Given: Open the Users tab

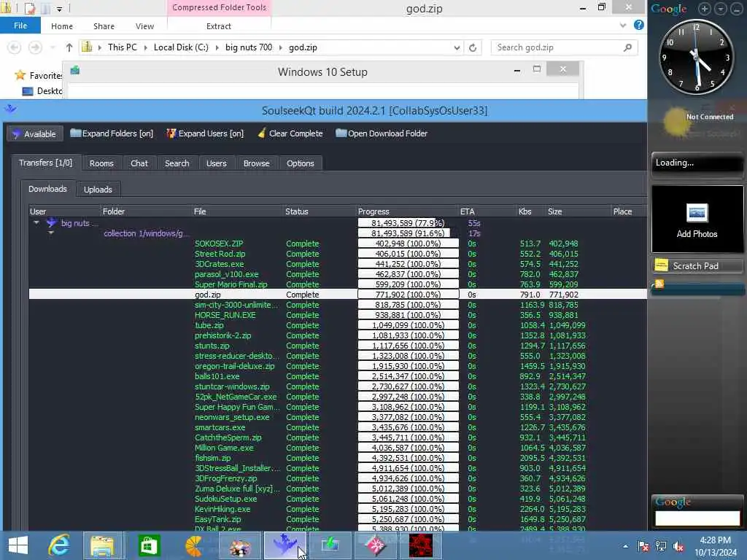Looking at the screenshot, I should pyautogui.click(x=216, y=163).
